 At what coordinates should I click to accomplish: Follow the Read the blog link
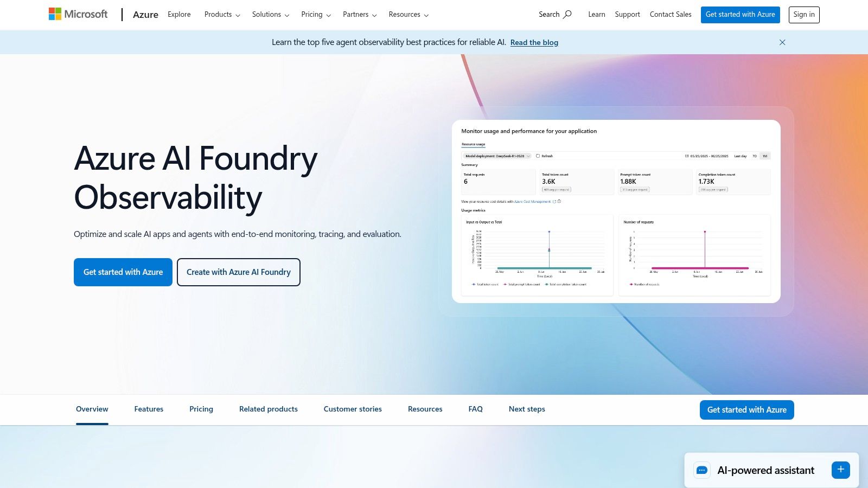click(534, 43)
